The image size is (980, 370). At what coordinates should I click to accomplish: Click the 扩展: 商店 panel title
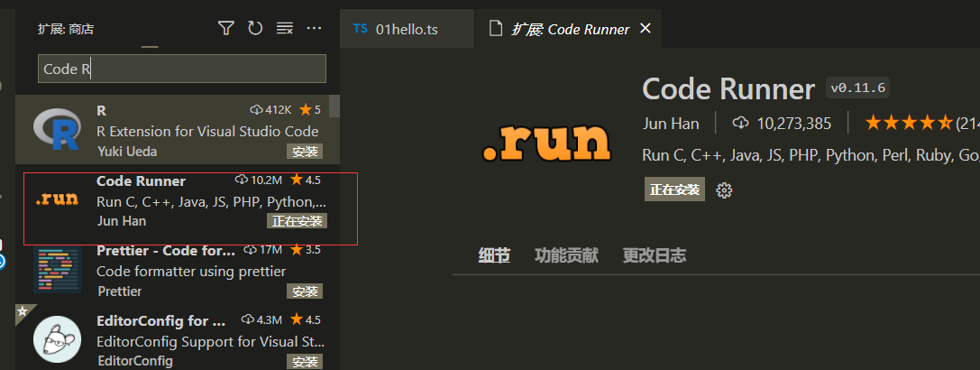66,29
